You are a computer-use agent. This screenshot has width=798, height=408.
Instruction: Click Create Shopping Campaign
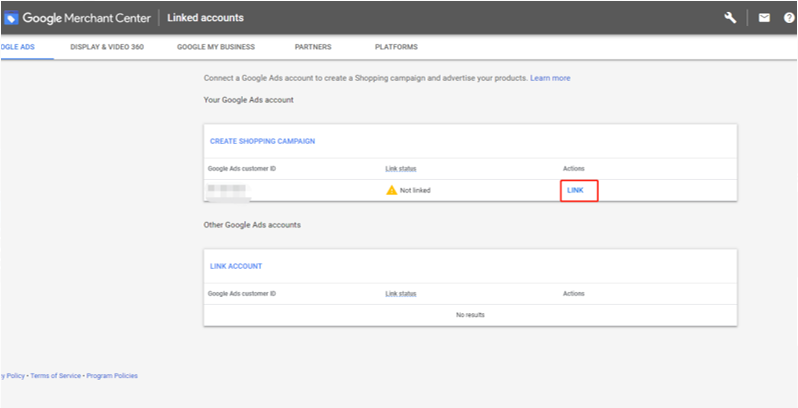pos(263,141)
